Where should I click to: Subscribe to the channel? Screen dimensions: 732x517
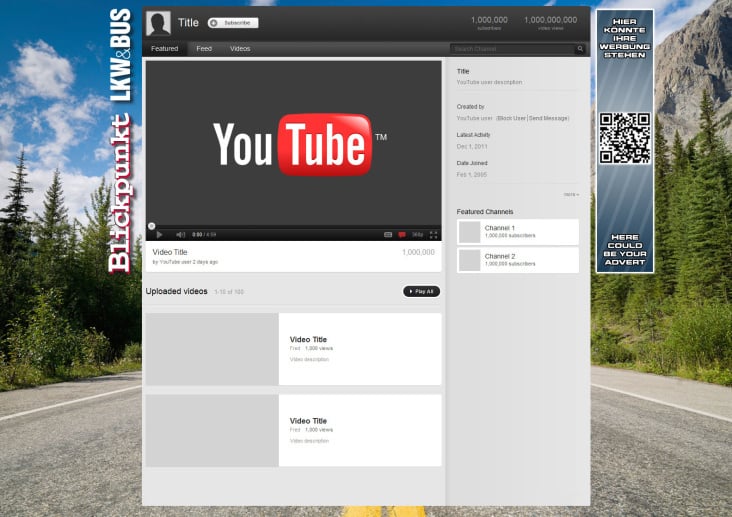point(233,22)
